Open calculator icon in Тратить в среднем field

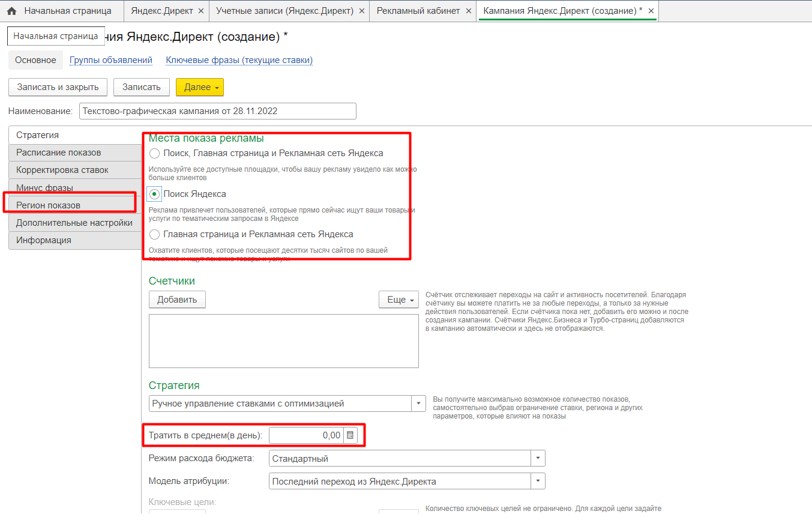pos(350,435)
